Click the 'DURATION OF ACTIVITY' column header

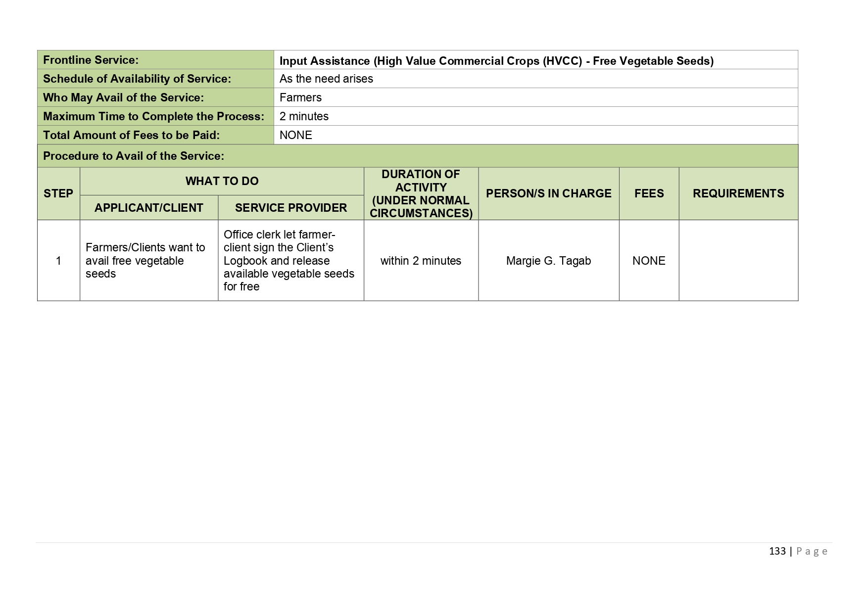click(x=421, y=193)
